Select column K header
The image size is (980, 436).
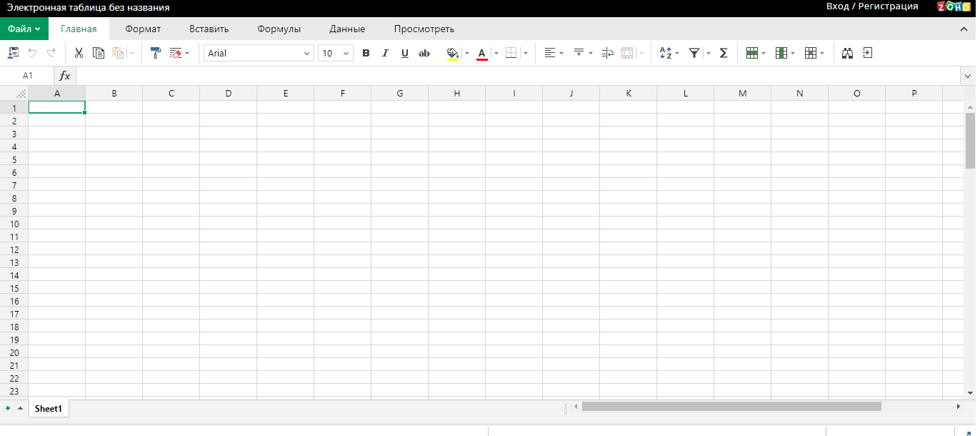coord(629,94)
